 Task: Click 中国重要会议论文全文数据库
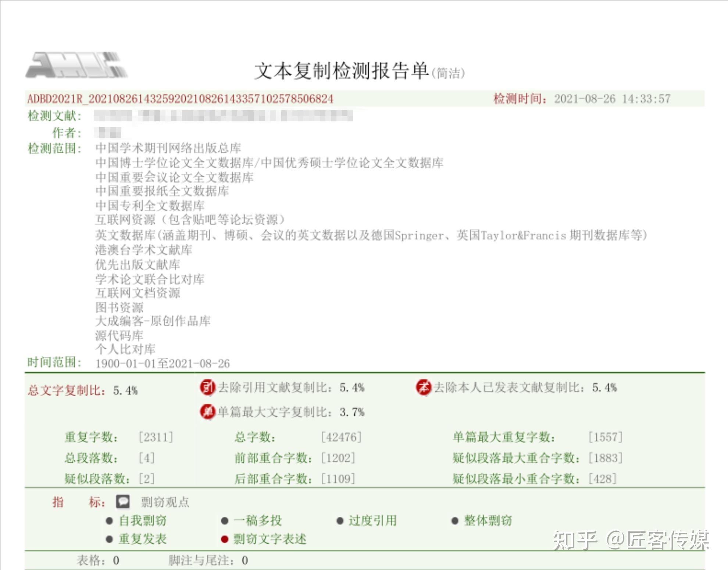(174, 177)
